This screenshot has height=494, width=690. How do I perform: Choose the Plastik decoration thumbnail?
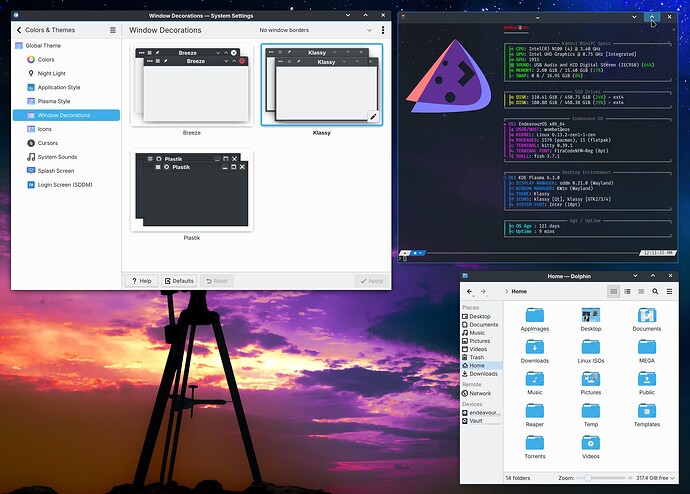191,190
